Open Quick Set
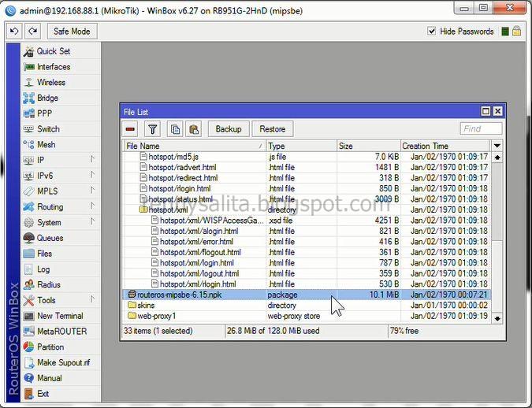This screenshot has height=408, width=532. (54, 51)
